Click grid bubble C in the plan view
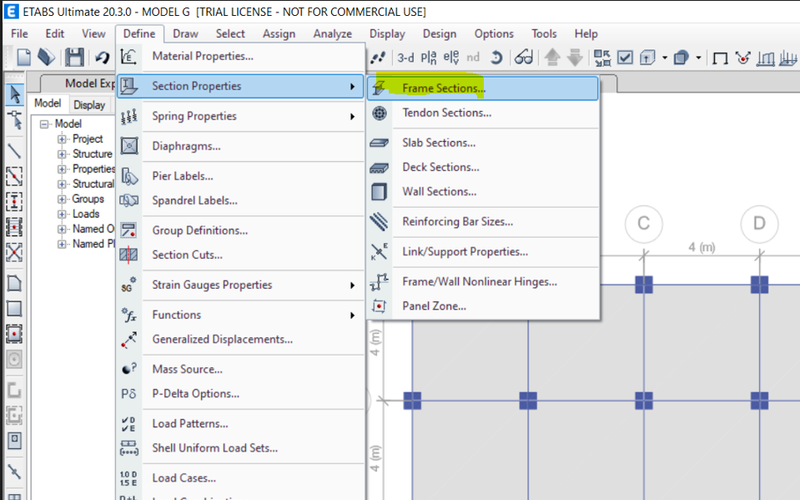 click(x=643, y=223)
